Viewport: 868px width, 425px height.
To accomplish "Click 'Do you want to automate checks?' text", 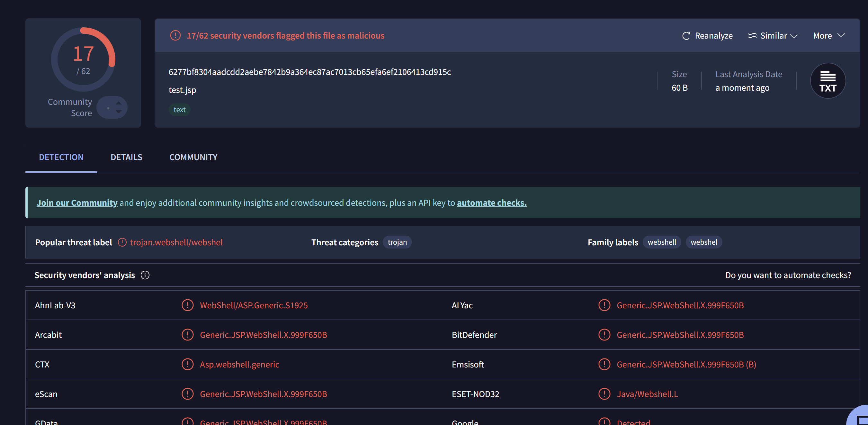I will point(788,276).
